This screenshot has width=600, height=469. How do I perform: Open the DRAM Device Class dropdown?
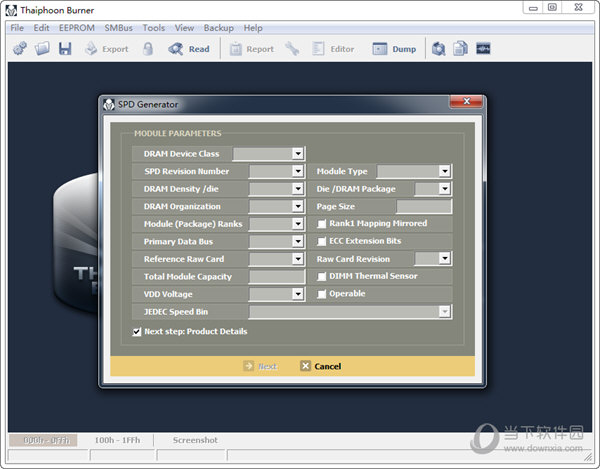tap(298, 154)
